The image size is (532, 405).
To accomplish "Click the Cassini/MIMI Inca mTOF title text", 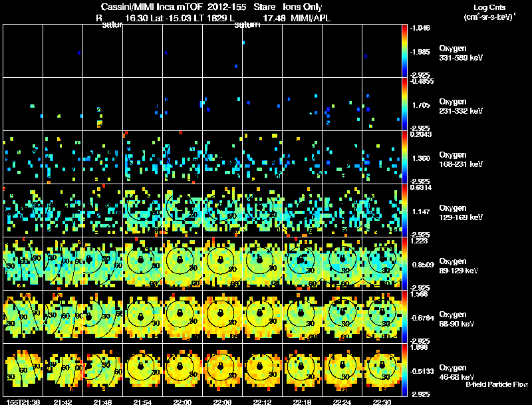I will point(152,7).
